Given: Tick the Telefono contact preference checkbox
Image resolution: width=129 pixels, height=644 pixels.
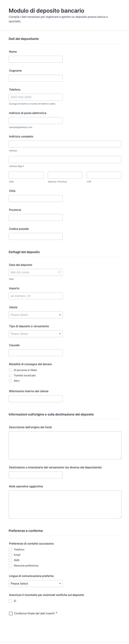Looking at the screenshot, I should pos(11,549).
